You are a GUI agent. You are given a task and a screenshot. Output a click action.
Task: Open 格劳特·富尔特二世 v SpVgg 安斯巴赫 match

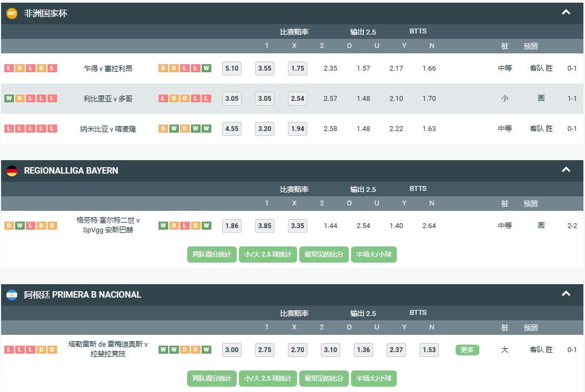[x=108, y=225]
